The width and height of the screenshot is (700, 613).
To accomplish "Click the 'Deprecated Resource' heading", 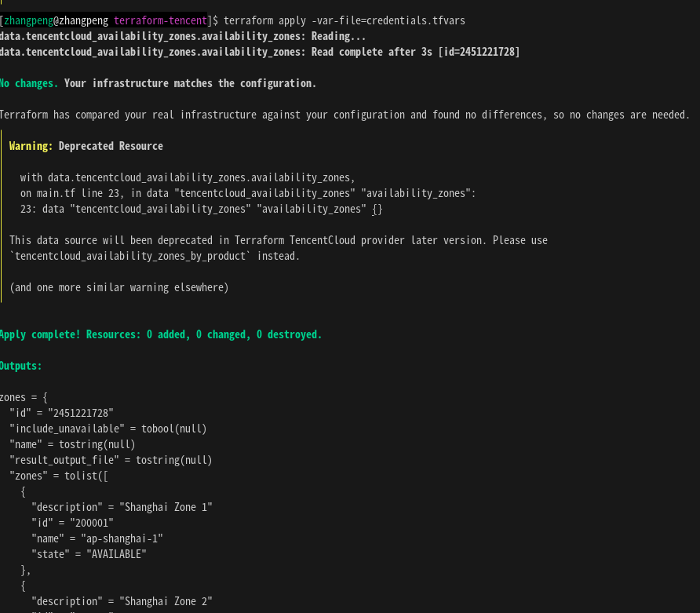I will tap(111, 146).
